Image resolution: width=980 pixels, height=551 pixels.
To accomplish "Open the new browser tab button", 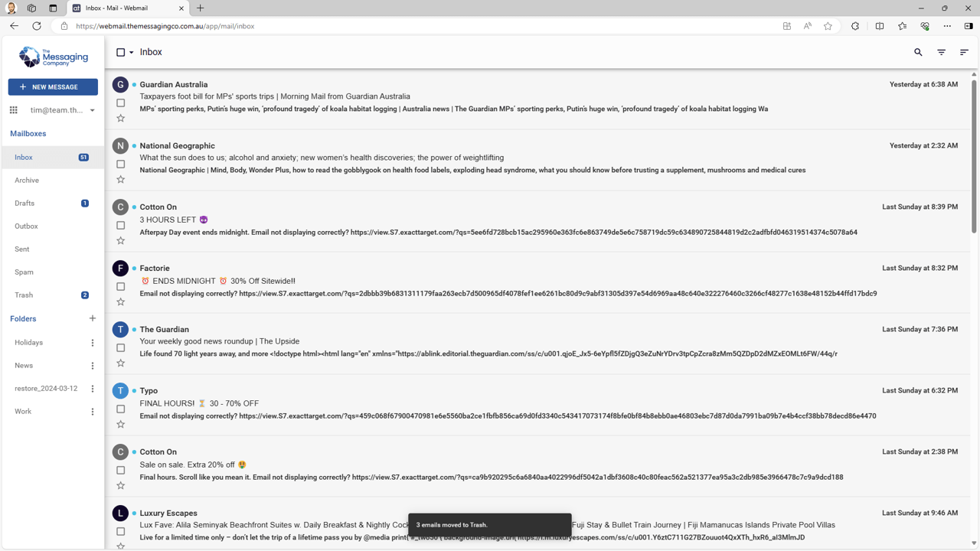I will pos(201,8).
